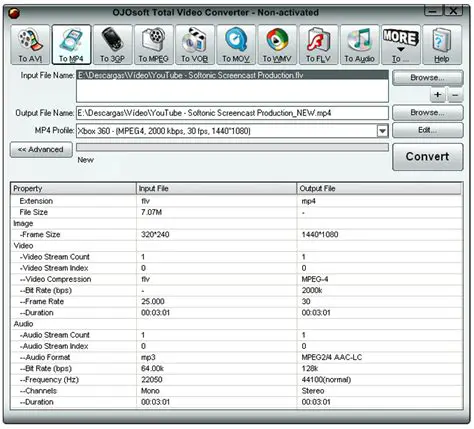474x429 pixels.
Task: Select the --Frequency (Hz) property row
Action: point(236,380)
